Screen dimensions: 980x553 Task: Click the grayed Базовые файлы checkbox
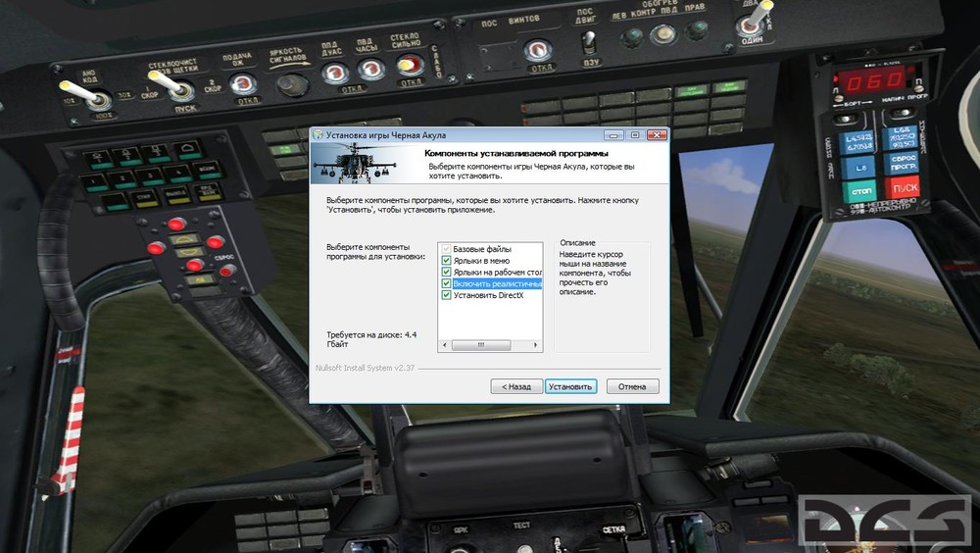click(x=446, y=249)
